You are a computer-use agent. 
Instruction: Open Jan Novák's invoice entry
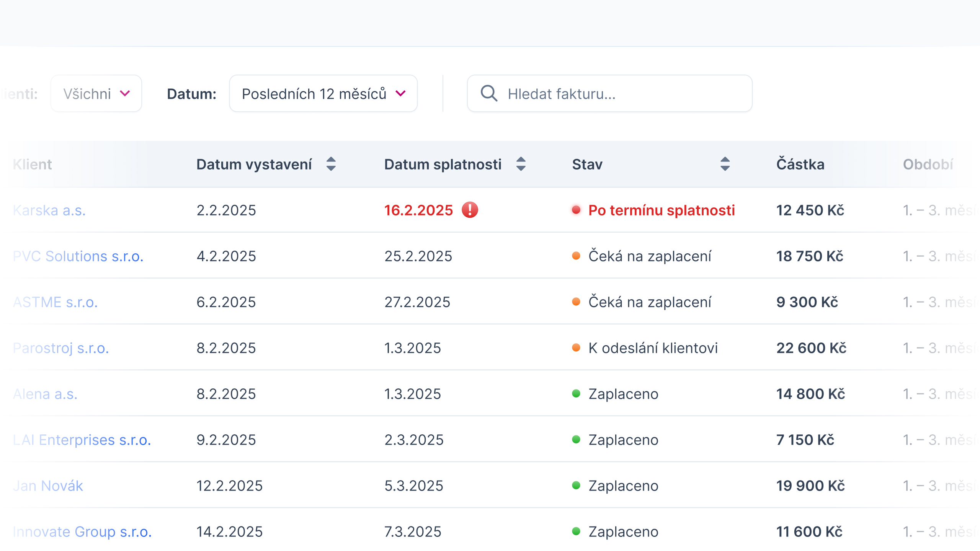click(x=48, y=485)
